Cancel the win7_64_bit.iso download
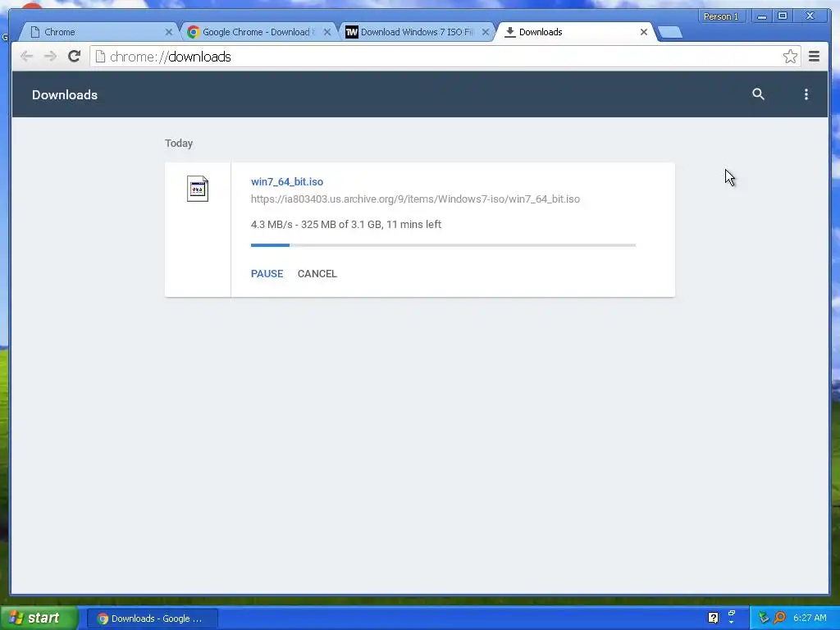The height and width of the screenshot is (630, 840). 317,274
